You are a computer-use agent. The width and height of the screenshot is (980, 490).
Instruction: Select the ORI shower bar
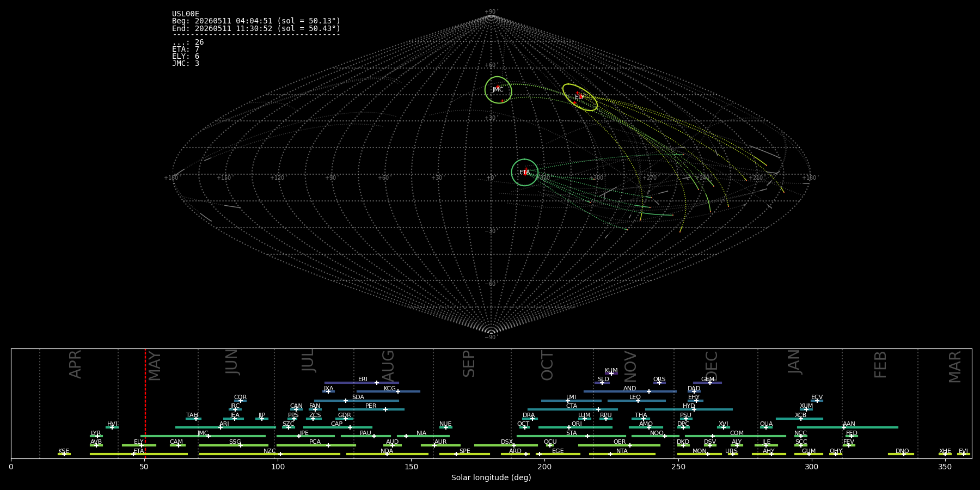tap(575, 427)
